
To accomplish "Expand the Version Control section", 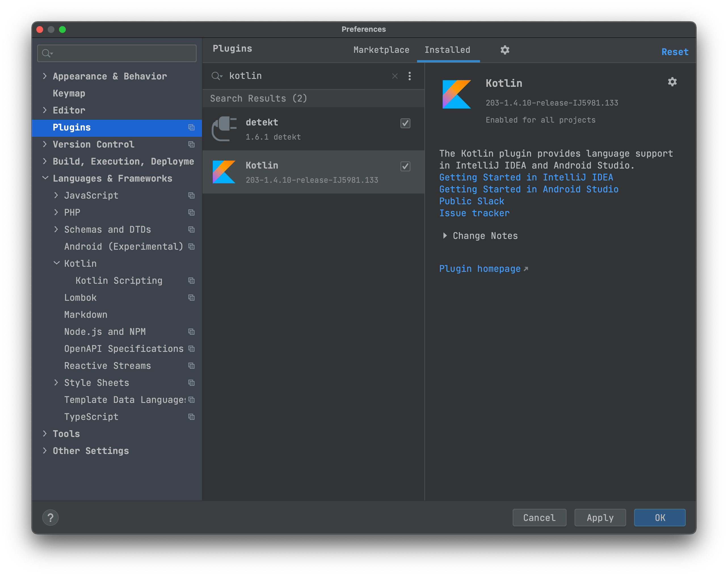I will (45, 144).
